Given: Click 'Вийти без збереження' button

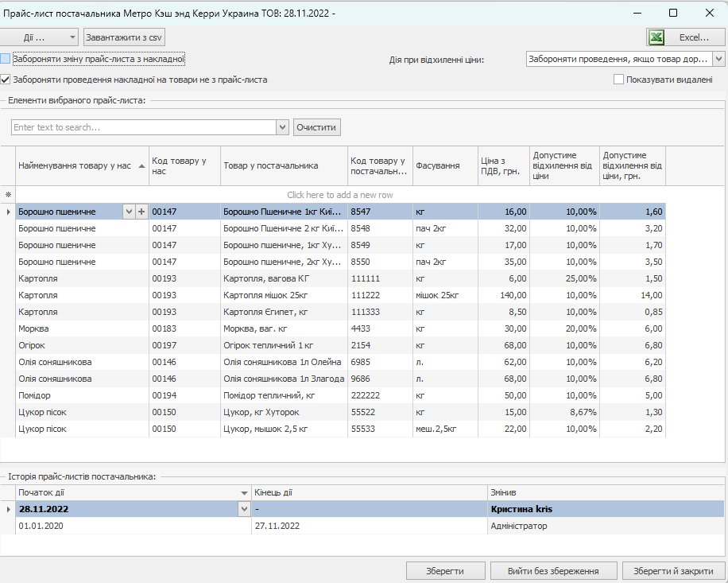Looking at the screenshot, I should (554, 571).
